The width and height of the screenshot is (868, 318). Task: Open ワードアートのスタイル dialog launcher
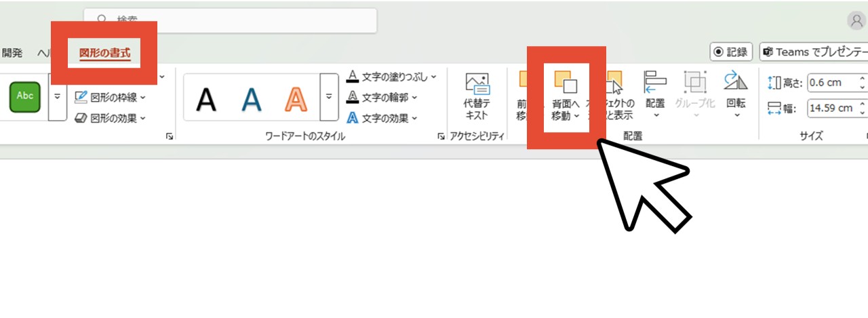[x=441, y=136]
